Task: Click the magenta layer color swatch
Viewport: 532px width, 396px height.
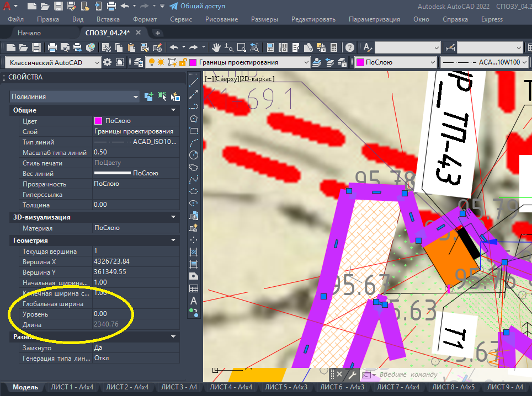Action: click(193, 62)
